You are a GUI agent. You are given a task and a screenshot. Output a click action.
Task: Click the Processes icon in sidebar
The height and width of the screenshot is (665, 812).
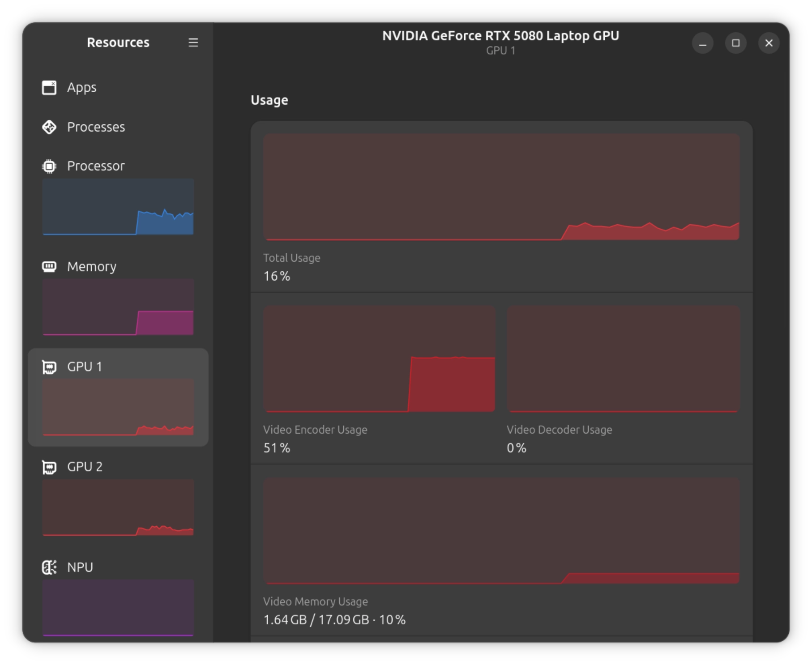pos(49,127)
